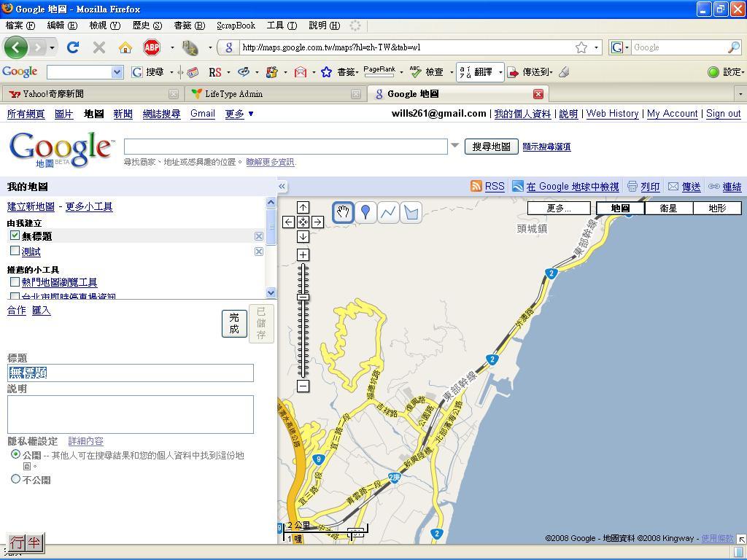Check the 熱門地圖瀏覽工具 checkbox
This screenshot has width=747, height=560.
pyautogui.click(x=15, y=282)
